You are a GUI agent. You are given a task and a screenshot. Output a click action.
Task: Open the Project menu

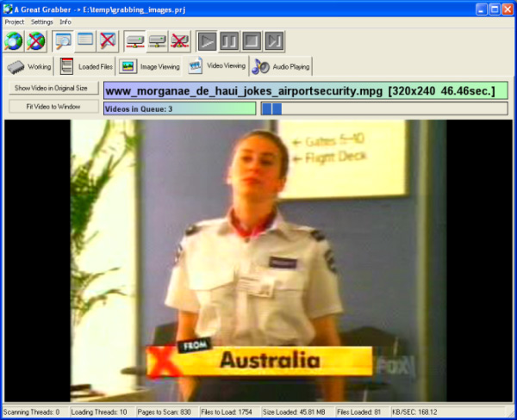coord(15,22)
